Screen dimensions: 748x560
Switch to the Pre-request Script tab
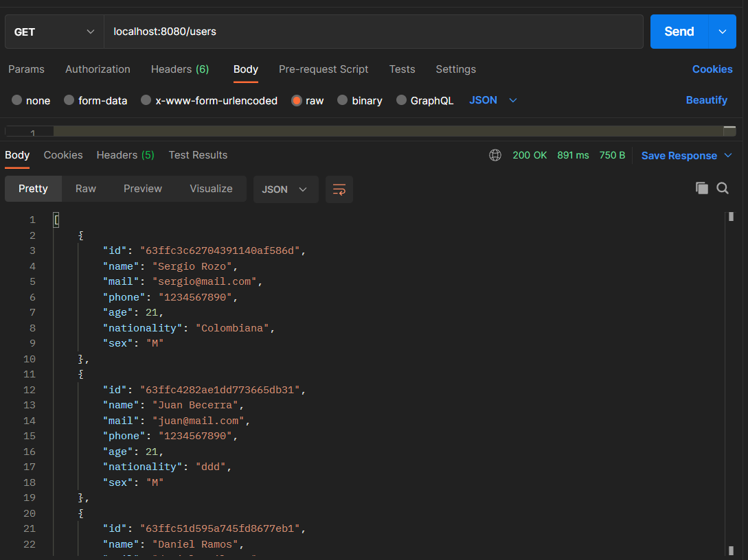324,69
